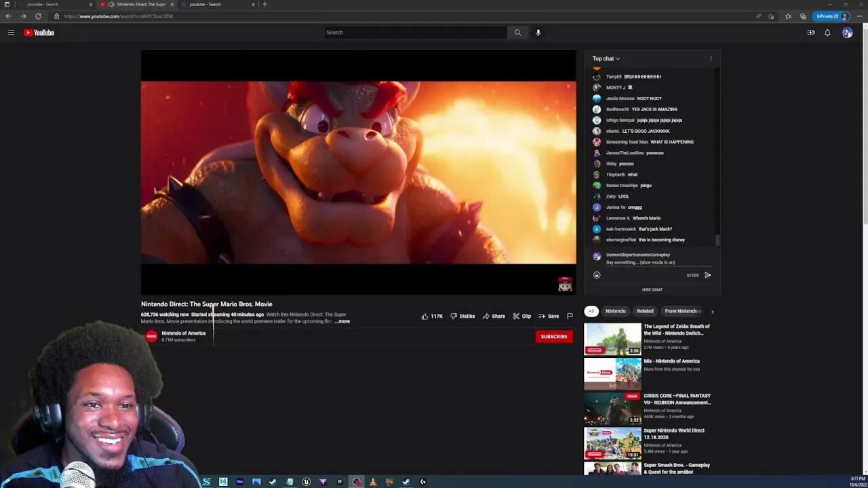Click the Dislike button
The image size is (868, 488).
click(x=463, y=317)
